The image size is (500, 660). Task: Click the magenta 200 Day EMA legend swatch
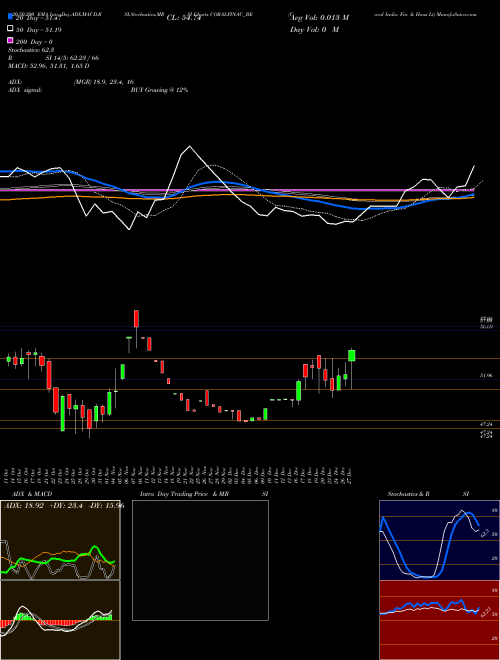click(x=10, y=41)
